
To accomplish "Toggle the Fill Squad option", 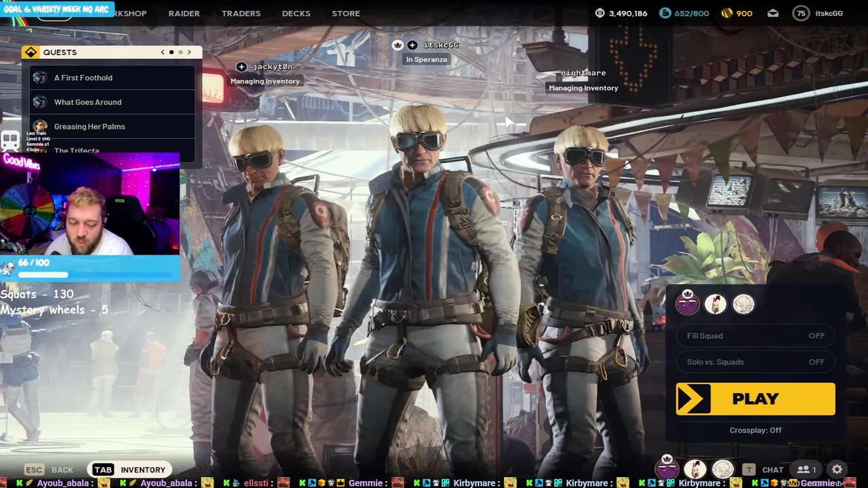I will (755, 335).
